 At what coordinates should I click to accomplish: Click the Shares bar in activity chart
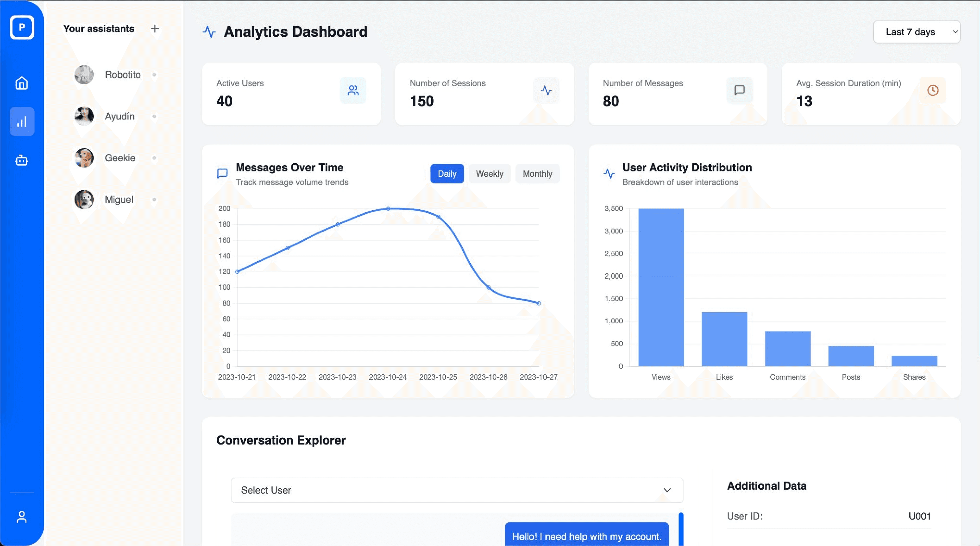click(914, 361)
